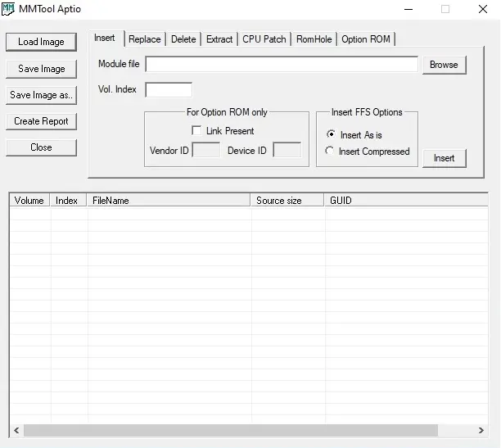Select Insert As is radio option

tap(331, 134)
